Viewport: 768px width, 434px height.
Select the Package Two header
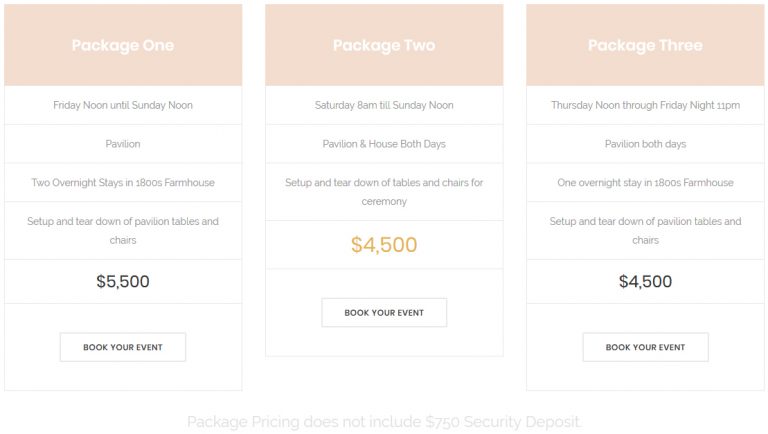[384, 45]
